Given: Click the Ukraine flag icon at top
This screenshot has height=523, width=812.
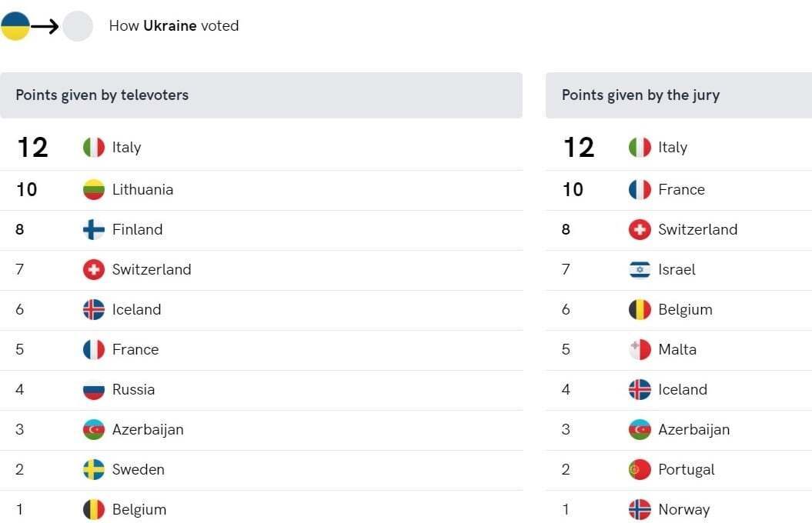Looking at the screenshot, I should 15,26.
